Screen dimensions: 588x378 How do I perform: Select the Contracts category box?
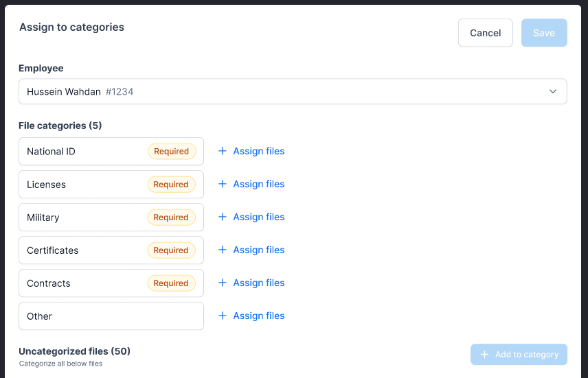coord(82,283)
